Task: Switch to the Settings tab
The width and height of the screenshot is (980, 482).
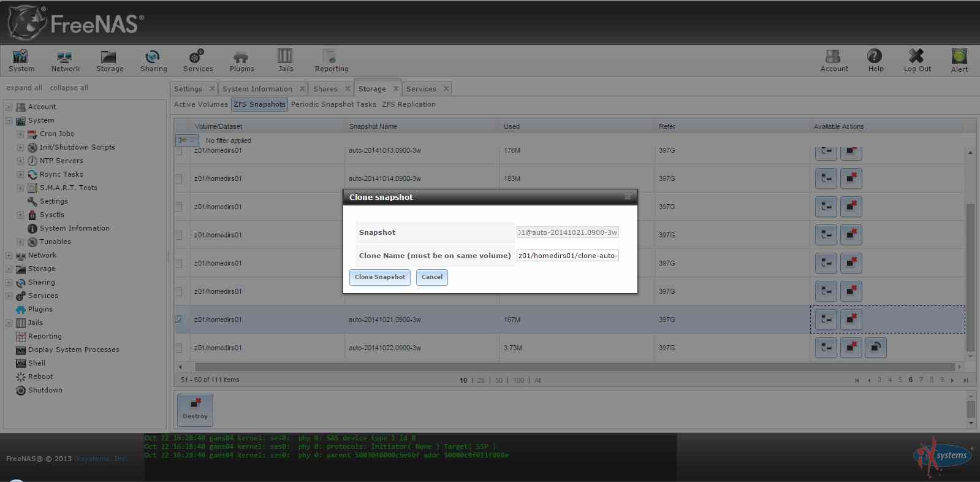Action: tap(188, 89)
